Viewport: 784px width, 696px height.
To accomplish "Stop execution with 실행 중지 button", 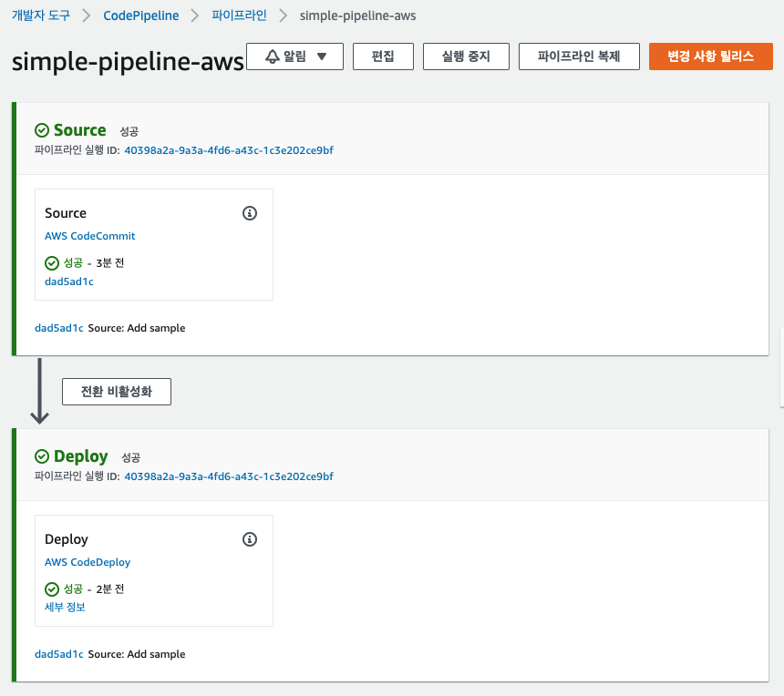I will pos(466,56).
